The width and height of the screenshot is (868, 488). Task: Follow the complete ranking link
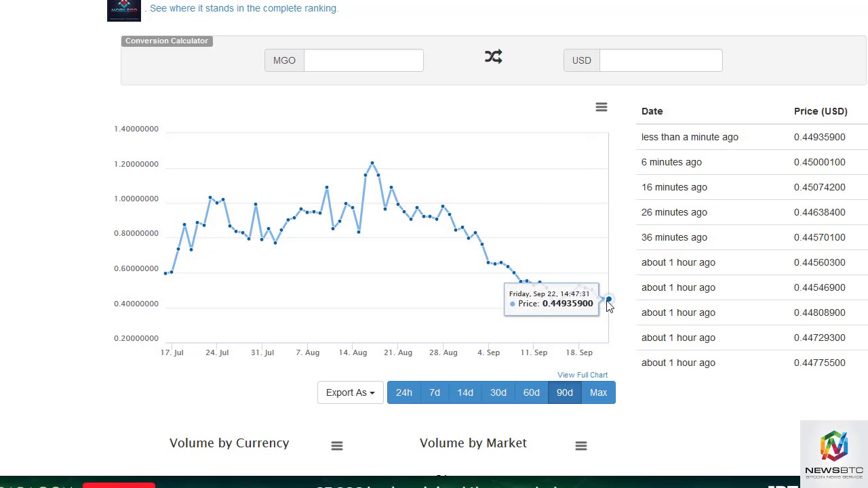[244, 8]
